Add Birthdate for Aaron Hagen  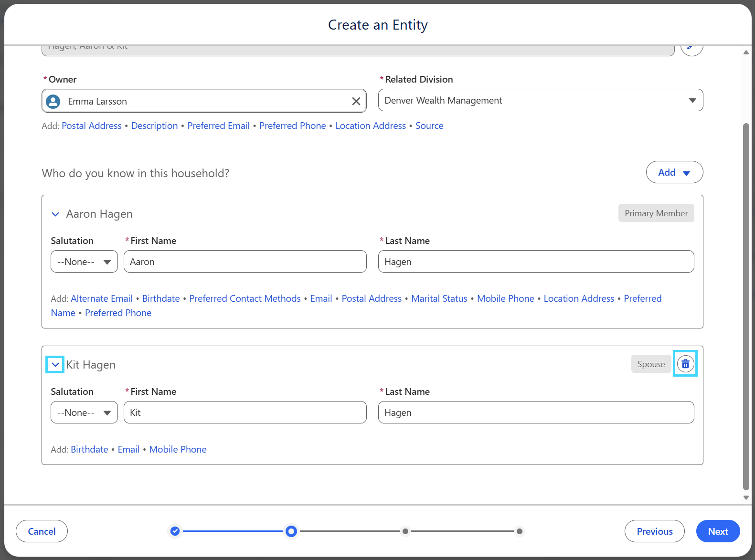[x=161, y=298]
